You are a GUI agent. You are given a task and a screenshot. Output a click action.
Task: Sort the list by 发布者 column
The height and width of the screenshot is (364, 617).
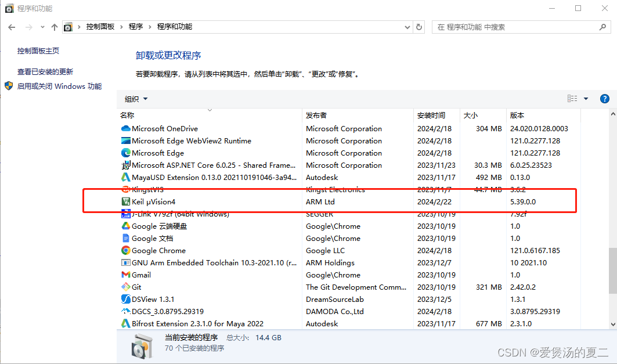pos(358,116)
